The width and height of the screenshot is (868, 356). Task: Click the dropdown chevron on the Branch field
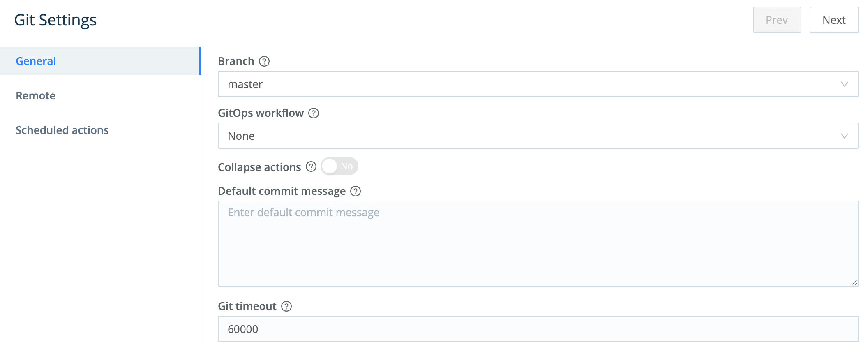(x=845, y=84)
